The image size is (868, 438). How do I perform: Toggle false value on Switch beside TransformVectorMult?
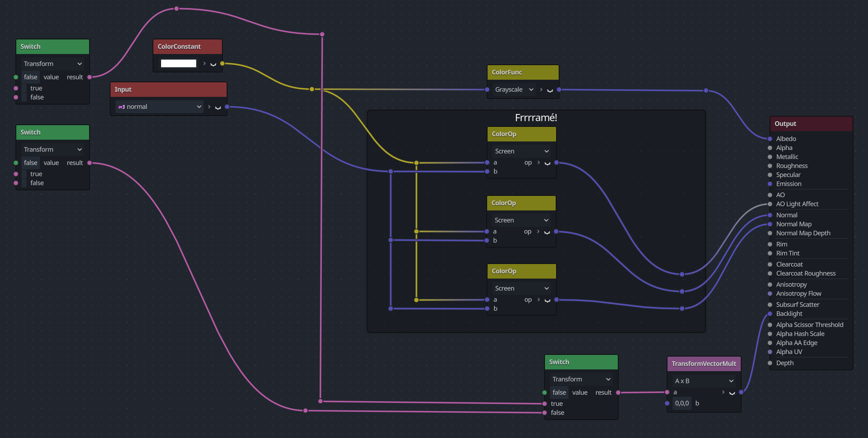559,393
